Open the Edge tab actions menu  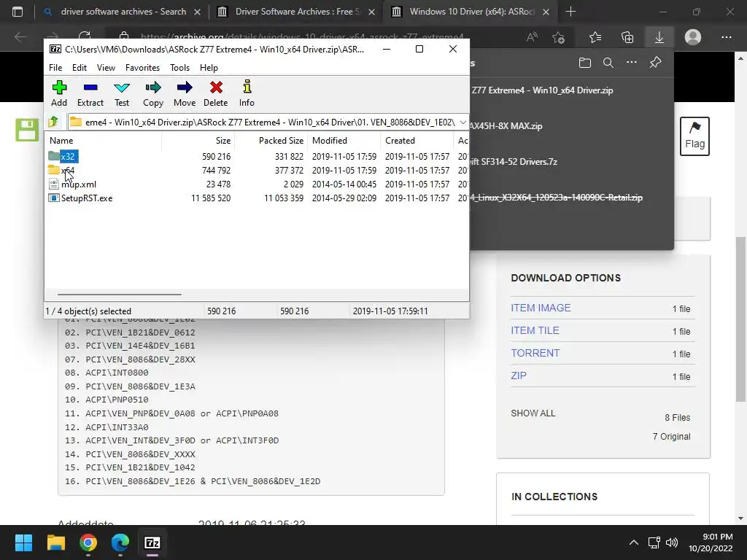18,12
